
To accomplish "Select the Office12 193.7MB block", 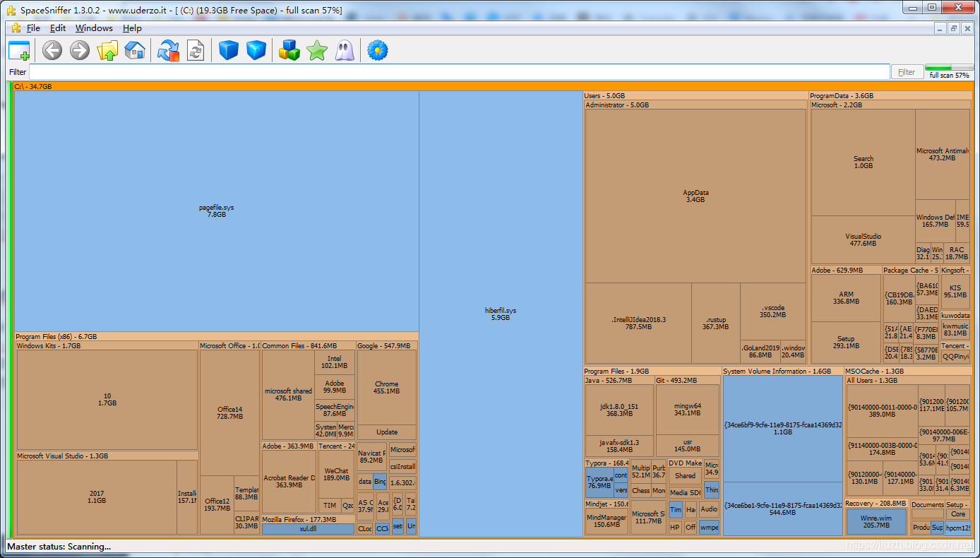I will 217,505.
